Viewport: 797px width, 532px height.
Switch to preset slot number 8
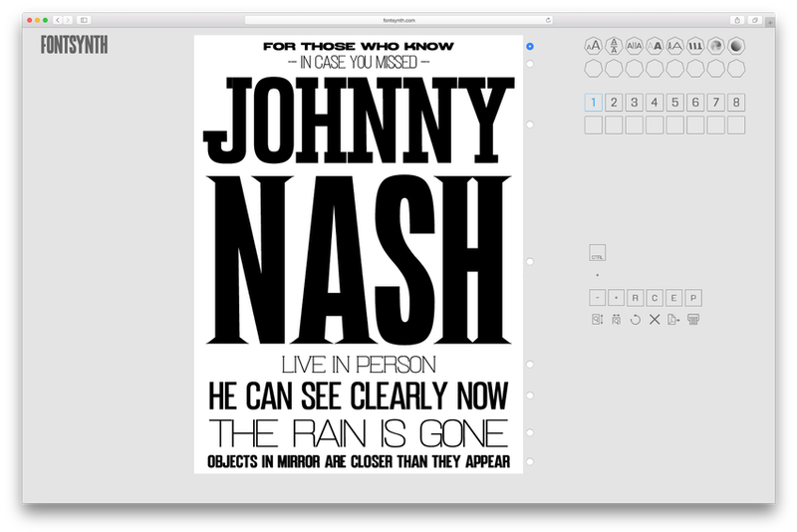pyautogui.click(x=736, y=103)
